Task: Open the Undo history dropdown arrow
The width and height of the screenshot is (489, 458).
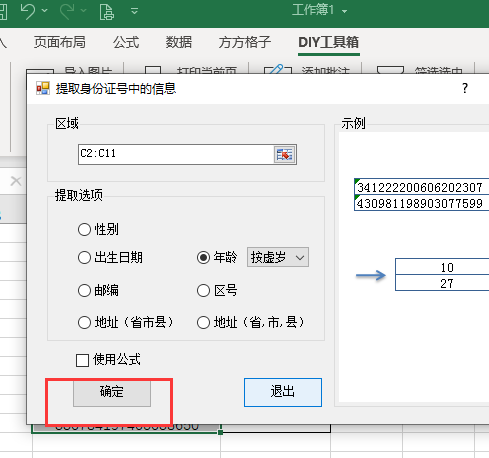Action: click(44, 11)
